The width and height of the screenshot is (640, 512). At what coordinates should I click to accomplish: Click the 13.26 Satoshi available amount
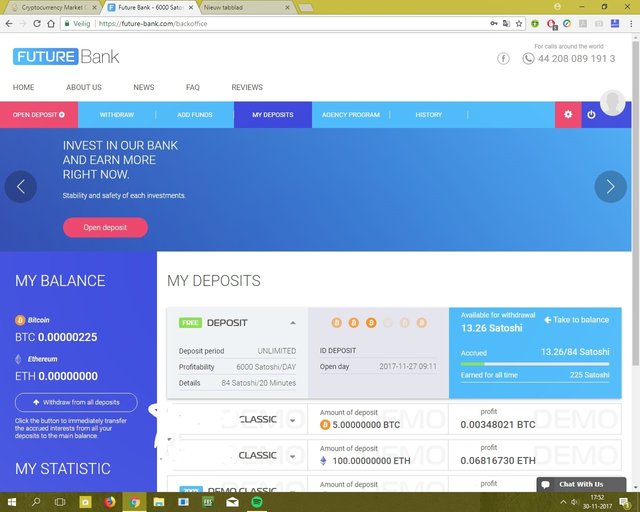pyautogui.click(x=491, y=328)
